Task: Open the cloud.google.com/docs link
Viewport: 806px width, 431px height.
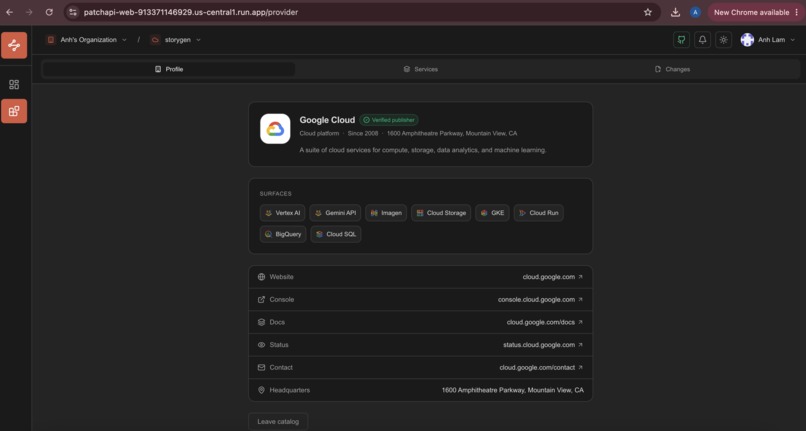Action: pyautogui.click(x=545, y=322)
